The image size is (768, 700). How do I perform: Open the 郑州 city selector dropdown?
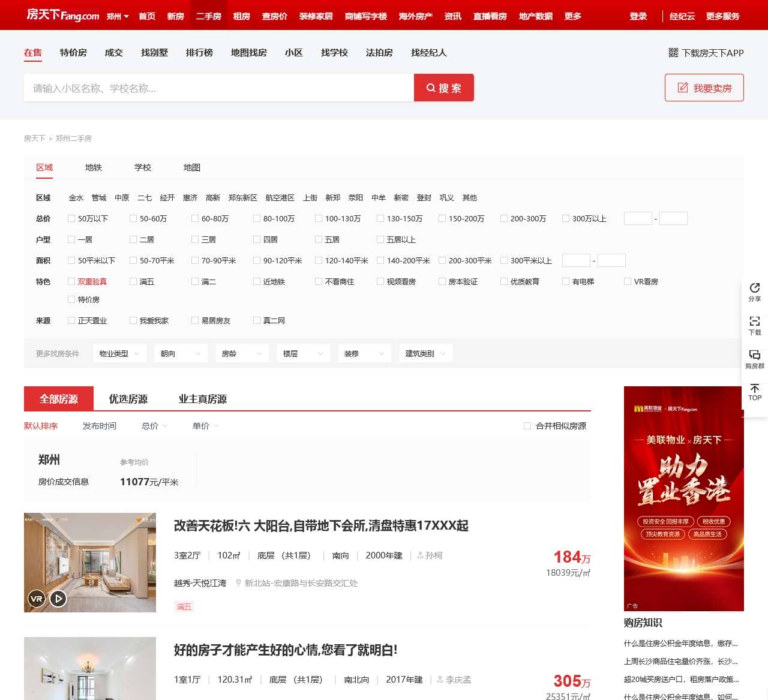pos(118,16)
